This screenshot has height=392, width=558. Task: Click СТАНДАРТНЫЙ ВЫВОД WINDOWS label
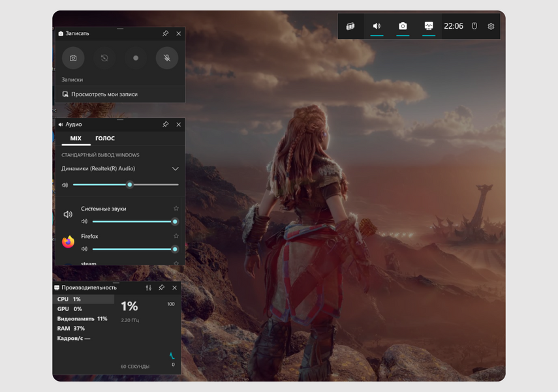point(101,155)
